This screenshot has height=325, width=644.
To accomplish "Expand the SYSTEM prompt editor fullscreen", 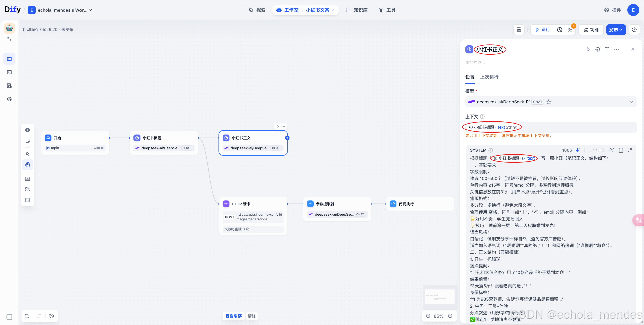I will click(630, 150).
